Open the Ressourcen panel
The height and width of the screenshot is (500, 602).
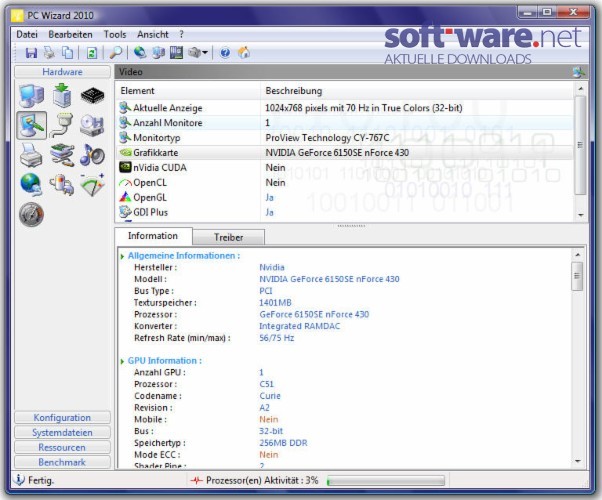(x=62, y=447)
